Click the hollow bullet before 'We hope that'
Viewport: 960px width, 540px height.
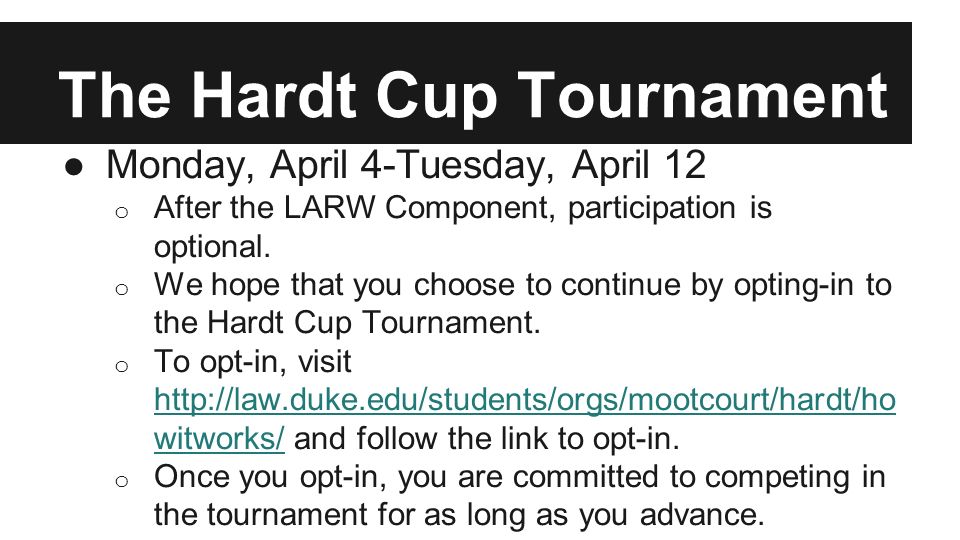point(122,289)
